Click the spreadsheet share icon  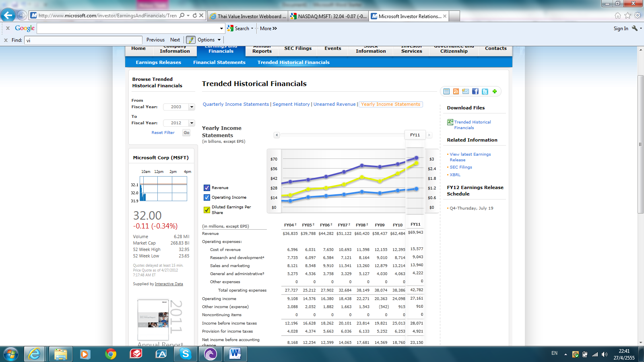(446, 92)
